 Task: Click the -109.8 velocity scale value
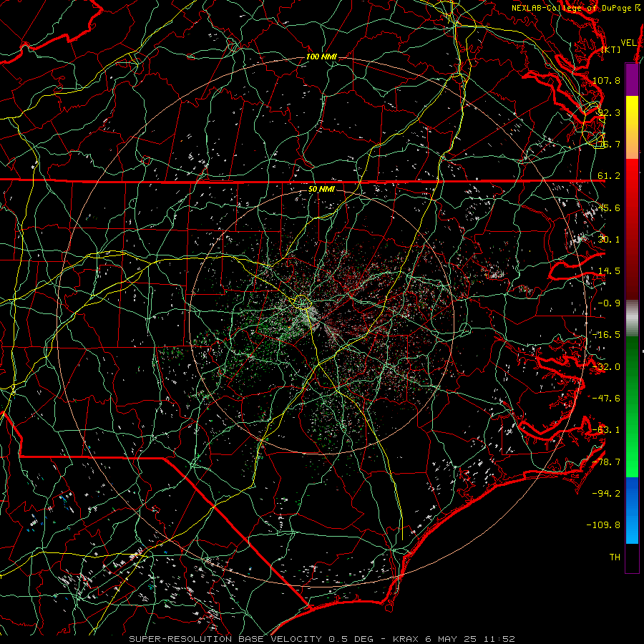tap(604, 525)
